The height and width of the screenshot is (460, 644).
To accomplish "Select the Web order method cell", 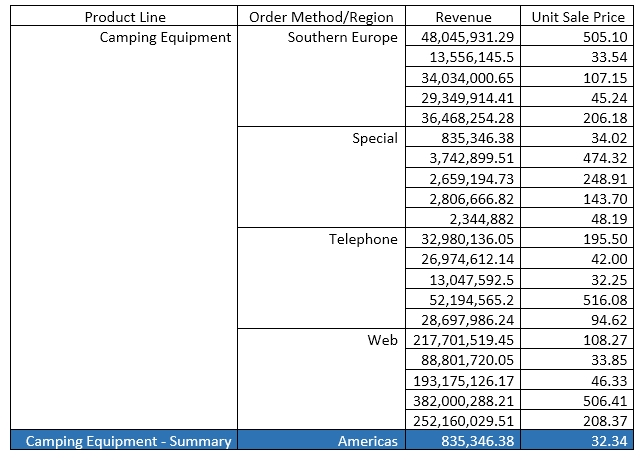I will pyautogui.click(x=382, y=340).
